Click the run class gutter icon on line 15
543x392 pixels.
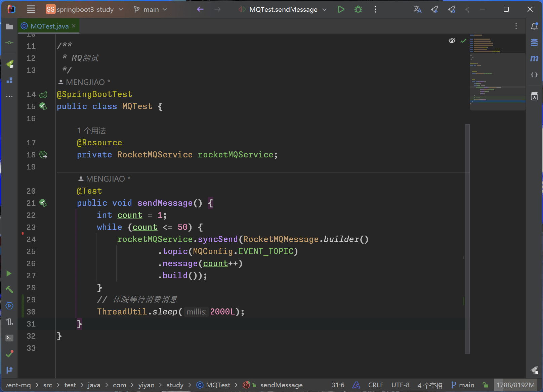point(43,106)
